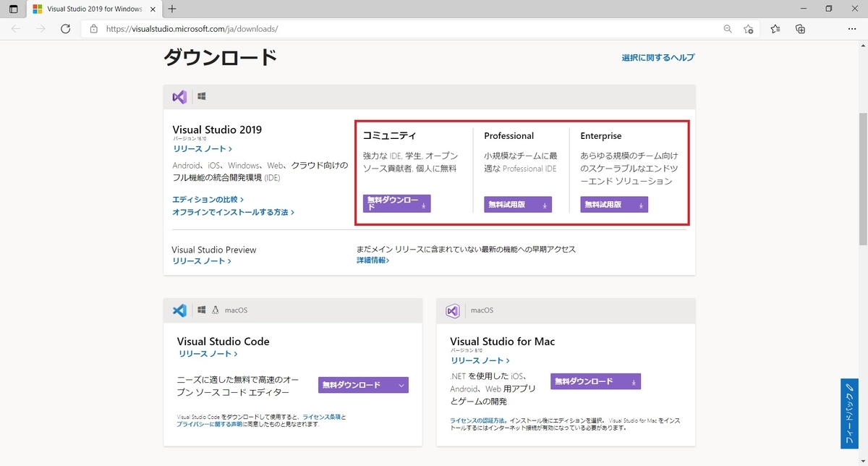This screenshot has width=868, height=466.
Task: Click macOS label in Visual Studio for Mac card
Action: pos(482,310)
